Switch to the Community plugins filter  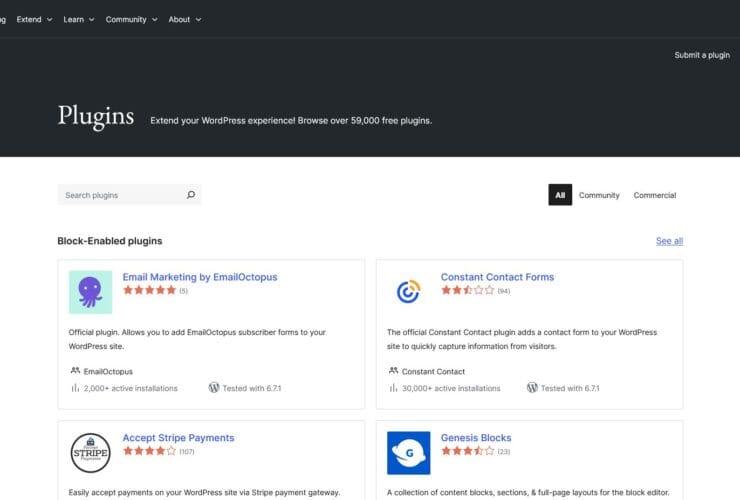tap(599, 195)
